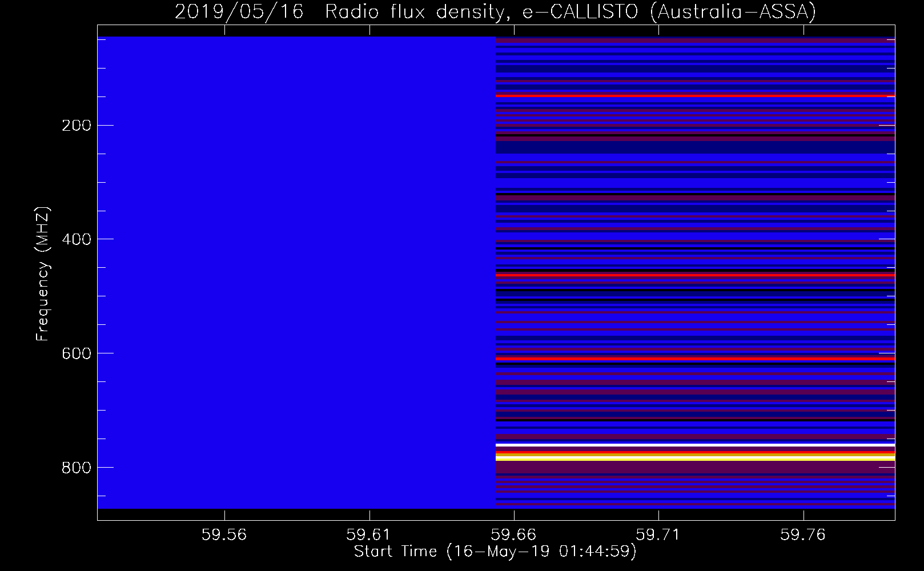The image size is (924, 571).
Task: Click the 59.71 time tick label
Action: click(658, 534)
